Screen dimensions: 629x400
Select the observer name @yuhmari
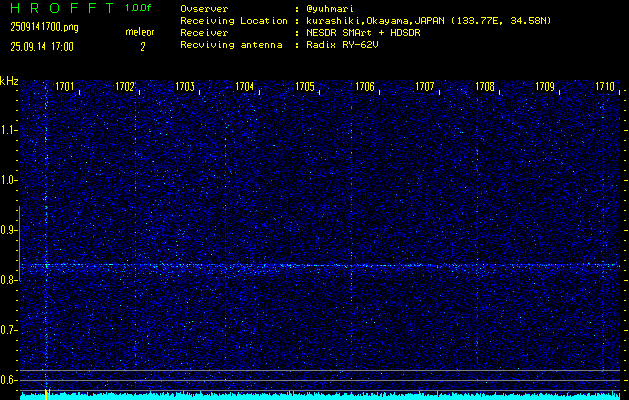tap(330, 9)
